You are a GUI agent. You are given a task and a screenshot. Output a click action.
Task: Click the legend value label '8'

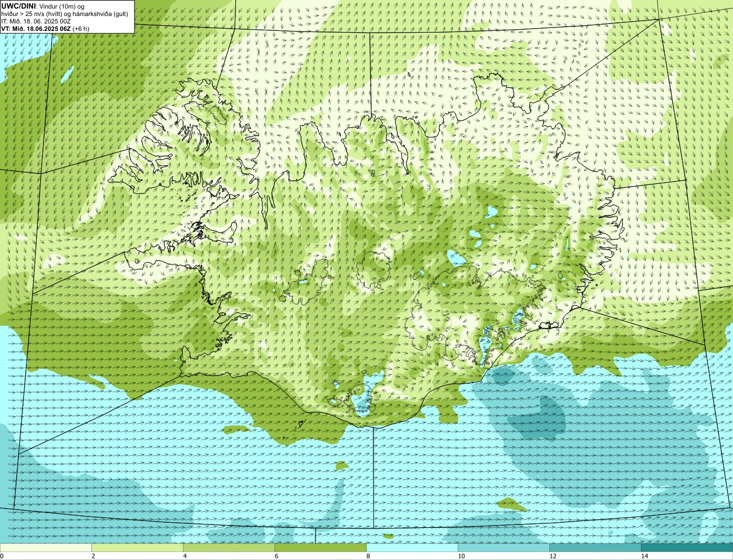(x=368, y=556)
